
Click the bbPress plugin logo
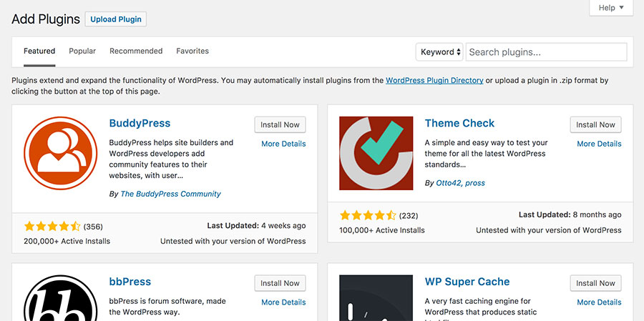pos(60,298)
